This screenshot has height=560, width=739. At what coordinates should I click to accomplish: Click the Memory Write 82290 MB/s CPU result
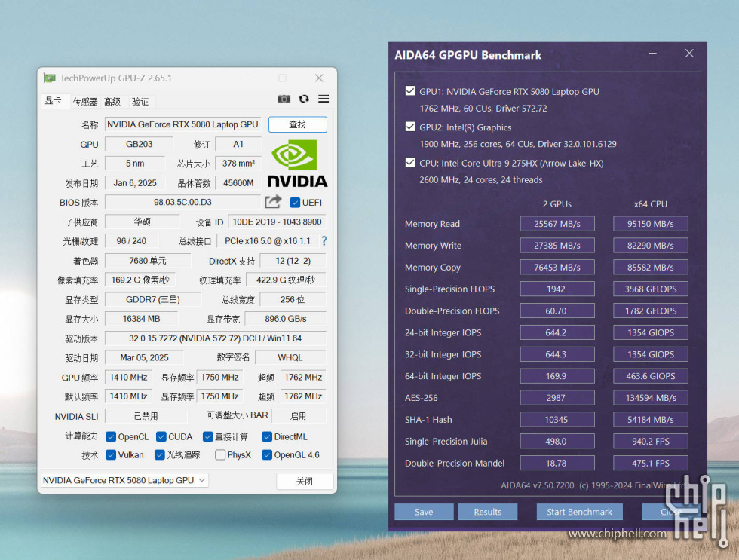(x=650, y=246)
